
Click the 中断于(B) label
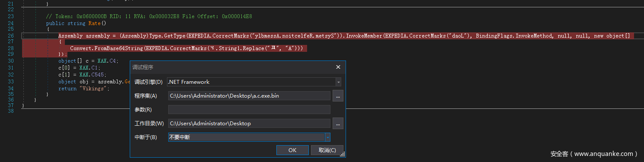(146, 137)
